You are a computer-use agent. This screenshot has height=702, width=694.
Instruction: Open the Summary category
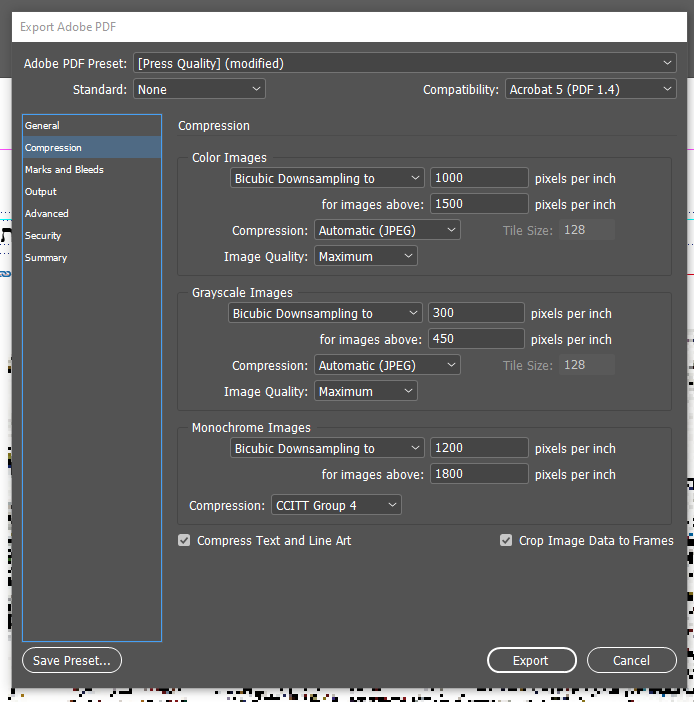(x=92, y=257)
